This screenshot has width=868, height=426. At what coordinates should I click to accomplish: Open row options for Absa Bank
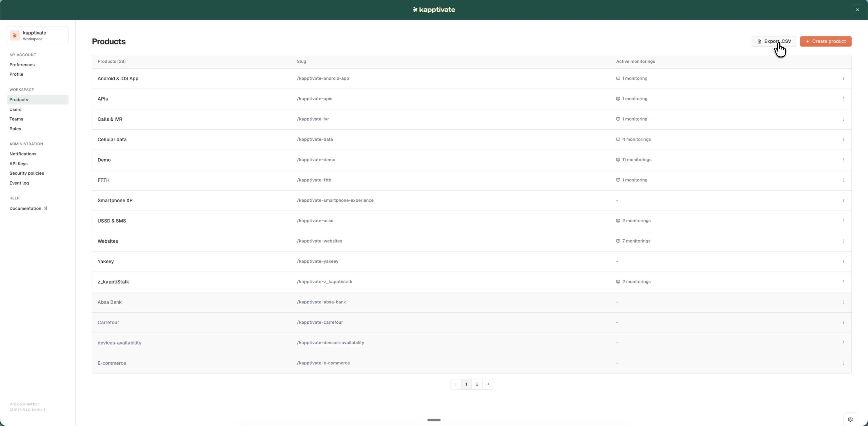pos(843,302)
